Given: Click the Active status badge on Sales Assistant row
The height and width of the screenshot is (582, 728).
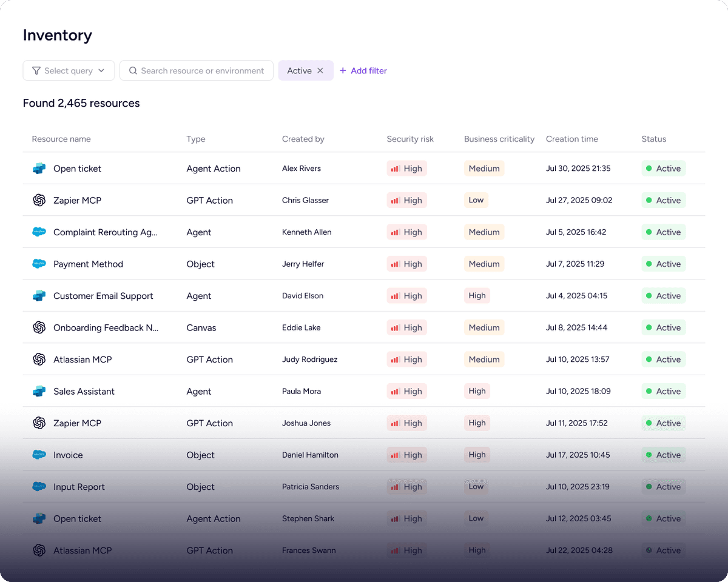Looking at the screenshot, I should tap(663, 391).
